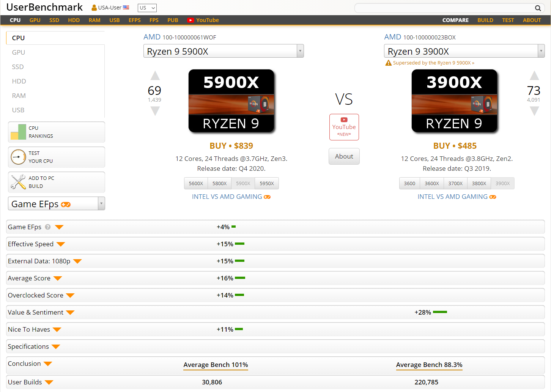The width and height of the screenshot is (551, 392).
Task: Expand the Overclocked Score section
Action: [70, 295]
